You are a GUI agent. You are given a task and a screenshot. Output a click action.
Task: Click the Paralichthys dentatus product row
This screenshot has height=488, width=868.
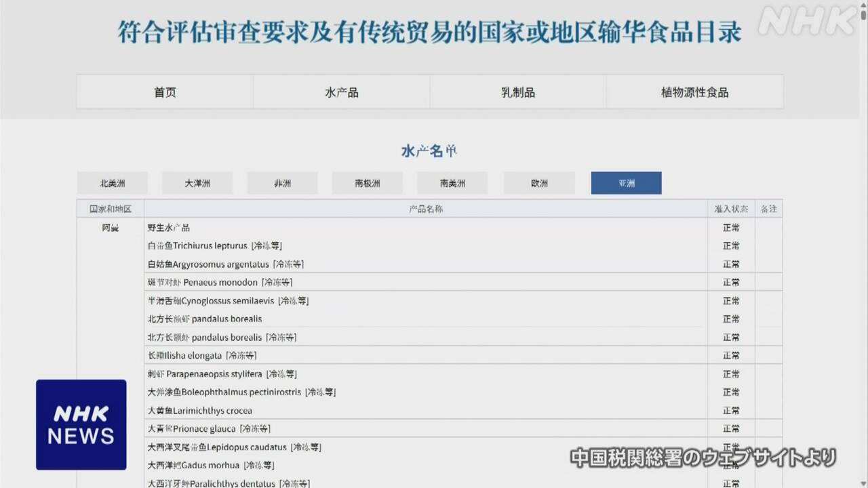pyautogui.click(x=426, y=482)
